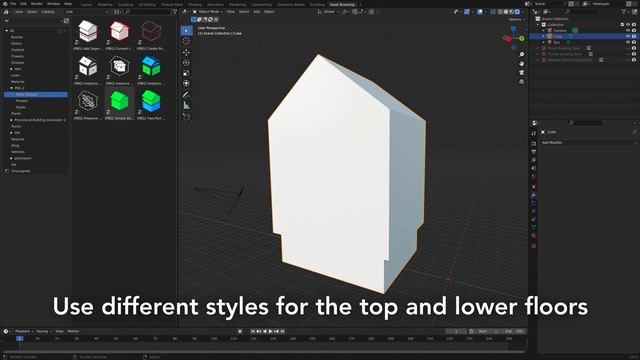Open the asset import method Link dropdown
640x360 pixels.
tap(87, 12)
